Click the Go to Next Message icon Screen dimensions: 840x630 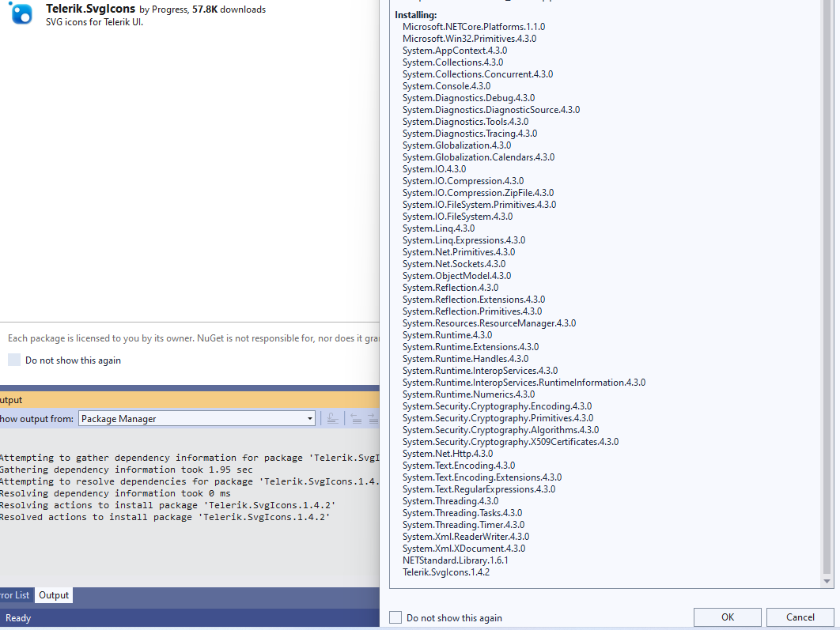[x=372, y=418]
